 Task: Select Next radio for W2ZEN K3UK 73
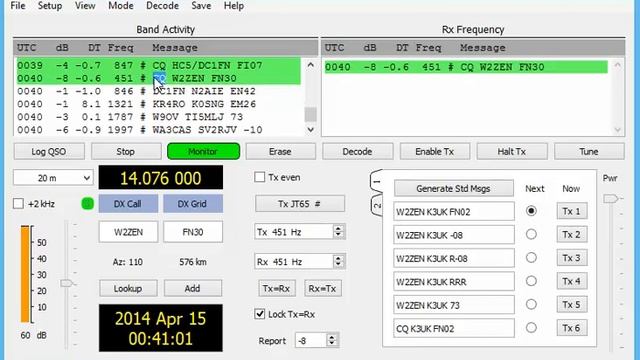(x=531, y=304)
